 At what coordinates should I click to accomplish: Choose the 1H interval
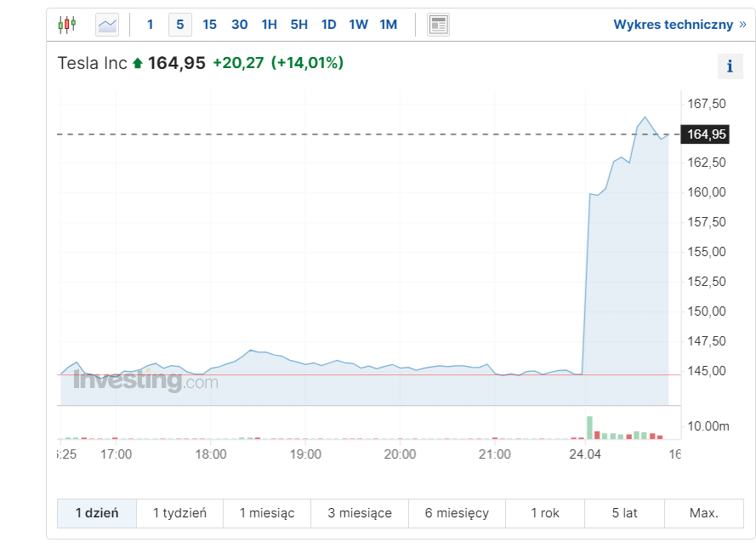270,25
